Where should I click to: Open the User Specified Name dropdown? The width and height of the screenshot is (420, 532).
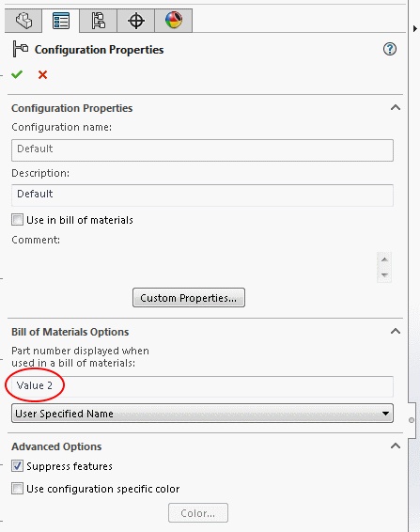tap(202, 414)
